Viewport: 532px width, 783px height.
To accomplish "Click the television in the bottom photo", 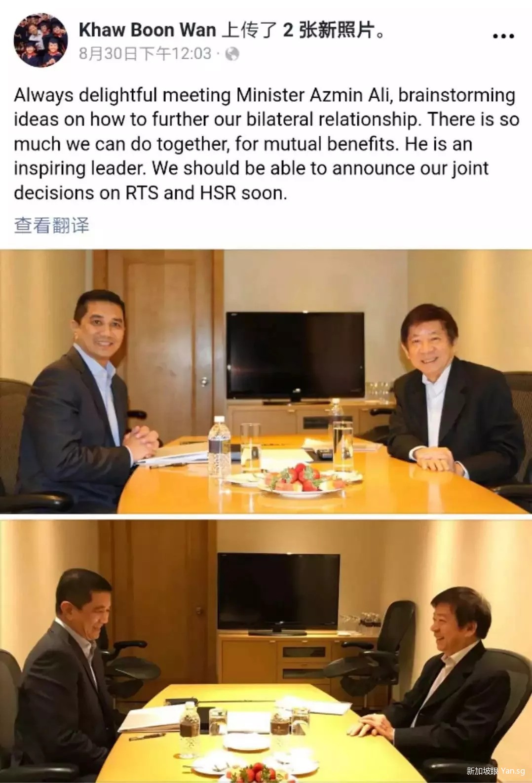I will (x=278, y=593).
